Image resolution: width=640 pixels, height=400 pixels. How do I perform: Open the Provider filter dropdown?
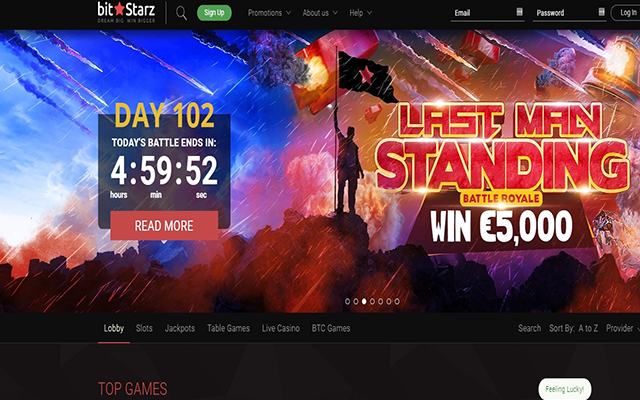pos(622,328)
